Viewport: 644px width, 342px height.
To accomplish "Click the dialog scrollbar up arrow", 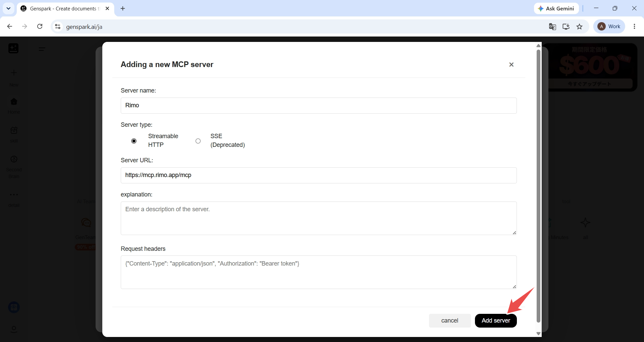I will pyautogui.click(x=538, y=46).
